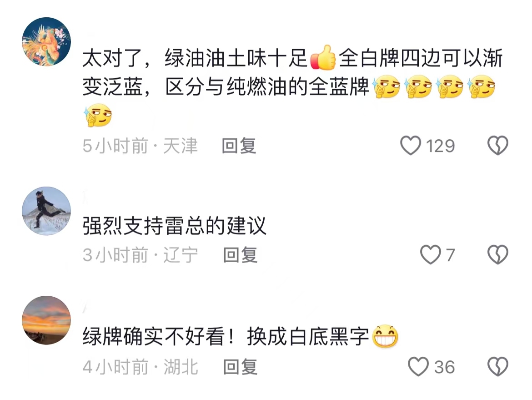532x400 pixels.
Task: Tap the grinning emoji in the 湖北 comment
Action: coord(385,336)
